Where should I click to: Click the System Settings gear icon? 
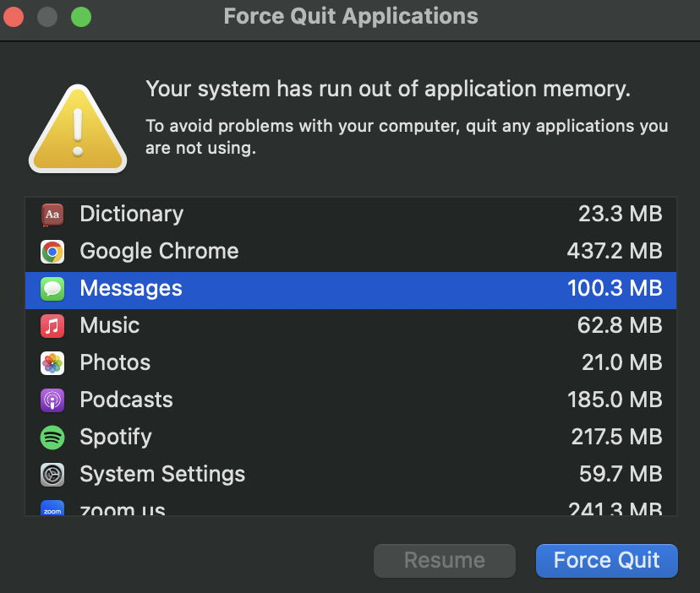coord(52,475)
